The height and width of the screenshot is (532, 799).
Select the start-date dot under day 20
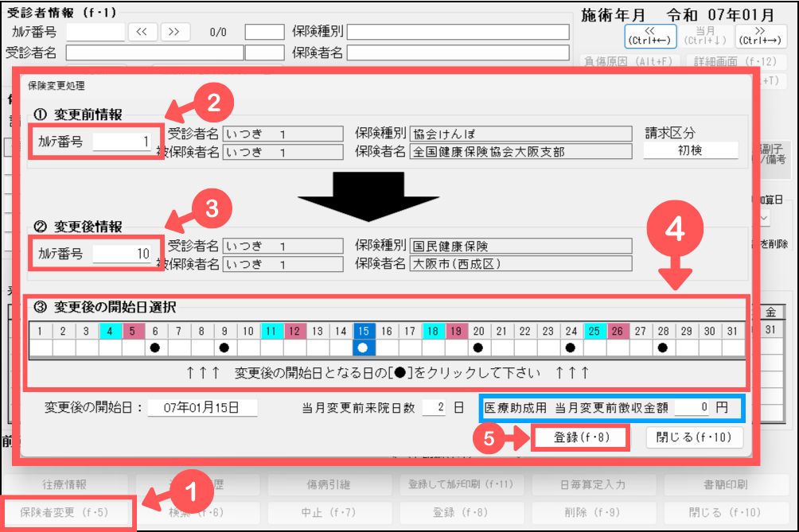(478, 348)
